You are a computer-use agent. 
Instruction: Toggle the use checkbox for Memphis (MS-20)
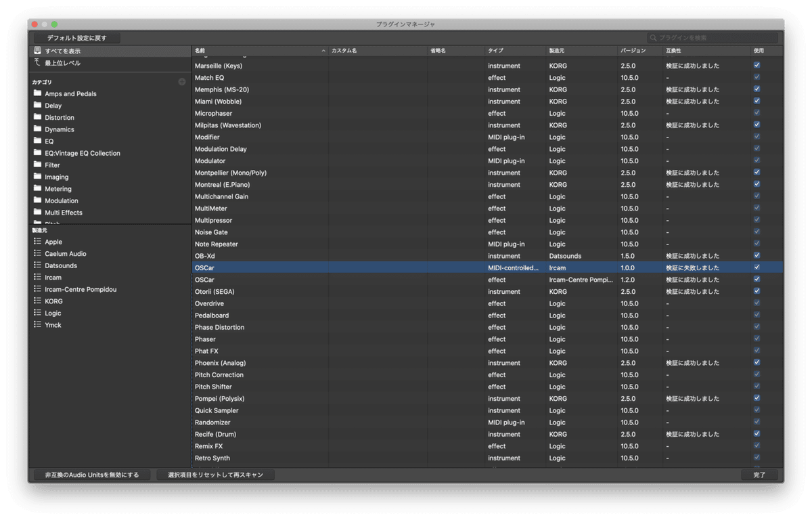pyautogui.click(x=757, y=89)
